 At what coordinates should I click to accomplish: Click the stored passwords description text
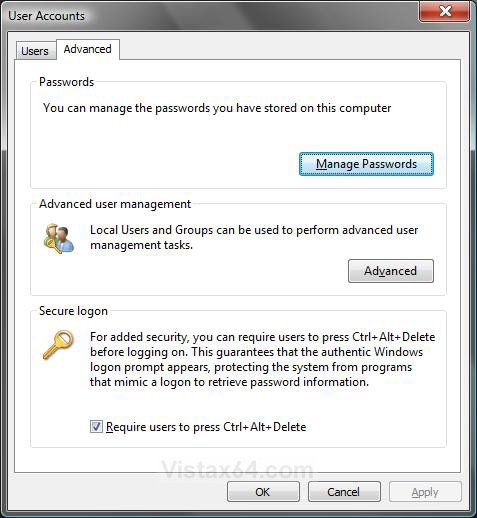coord(217,108)
